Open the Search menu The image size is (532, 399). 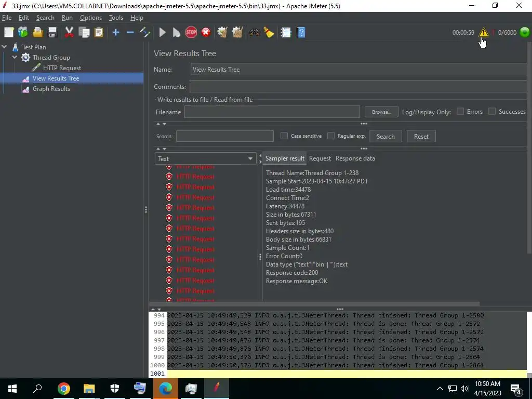click(x=45, y=18)
